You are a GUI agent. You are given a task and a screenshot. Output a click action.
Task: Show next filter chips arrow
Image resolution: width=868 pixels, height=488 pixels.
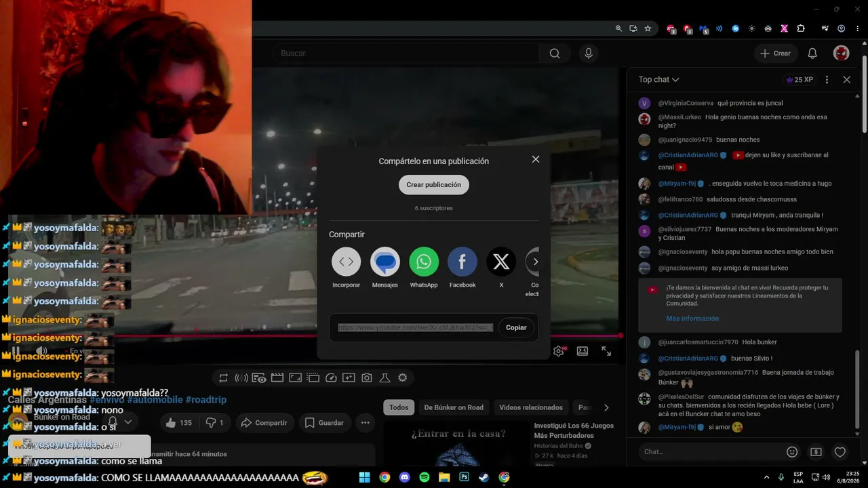coord(606,407)
